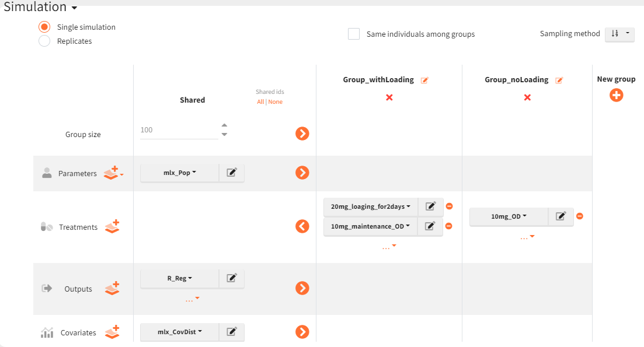Click the None shared ids link
The width and height of the screenshot is (644, 347).
pos(275,101)
